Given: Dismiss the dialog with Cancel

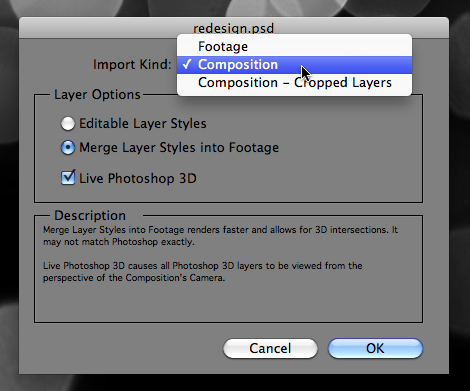Looking at the screenshot, I should (x=270, y=348).
